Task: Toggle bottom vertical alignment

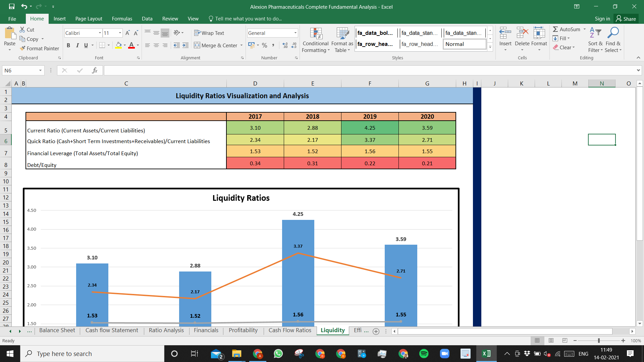Action: [165, 33]
